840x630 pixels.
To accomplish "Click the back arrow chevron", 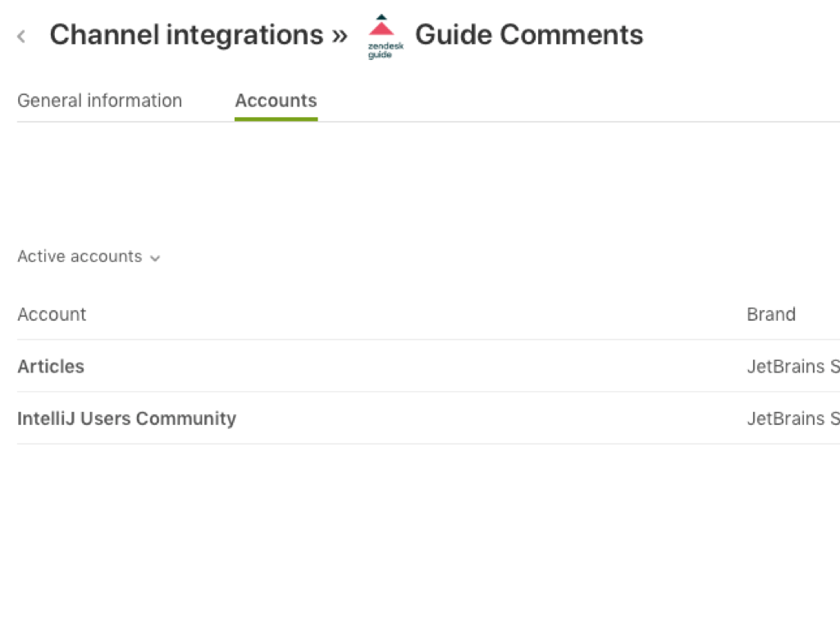I will click(21, 36).
